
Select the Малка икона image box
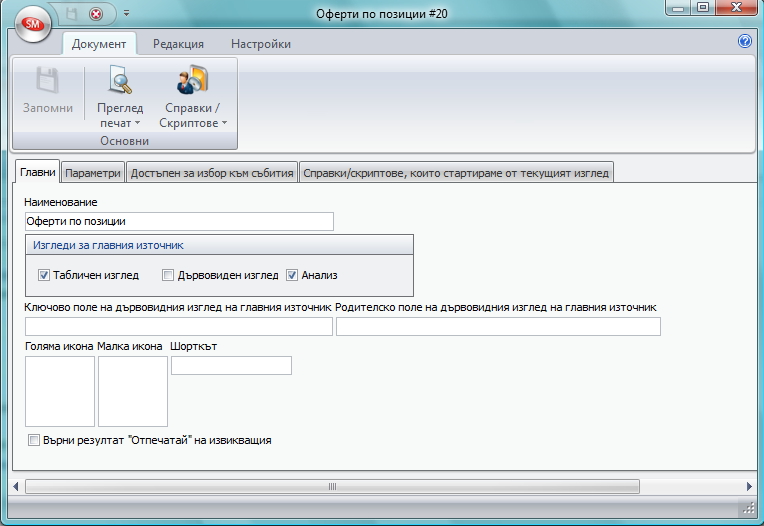133,391
